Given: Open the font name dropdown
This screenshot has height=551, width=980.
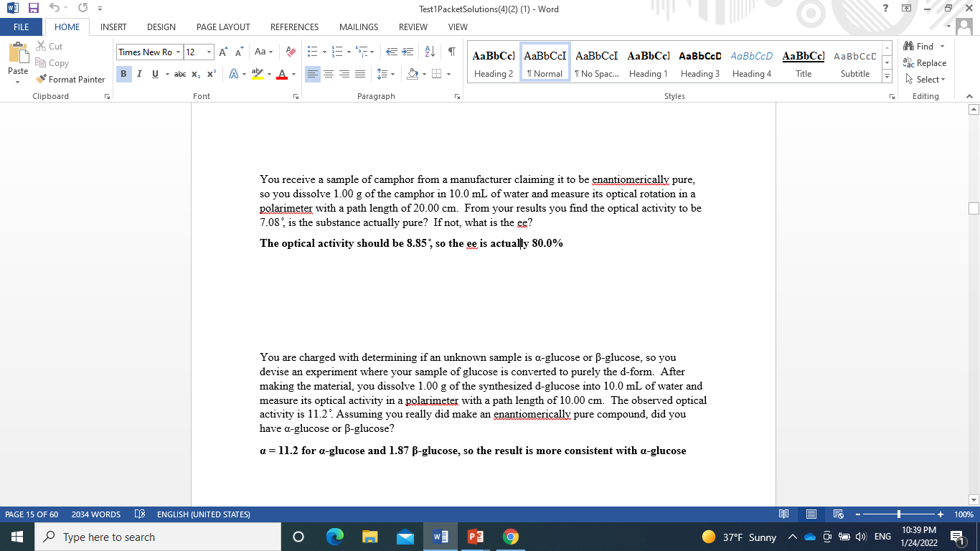Looking at the screenshot, I should click(177, 52).
